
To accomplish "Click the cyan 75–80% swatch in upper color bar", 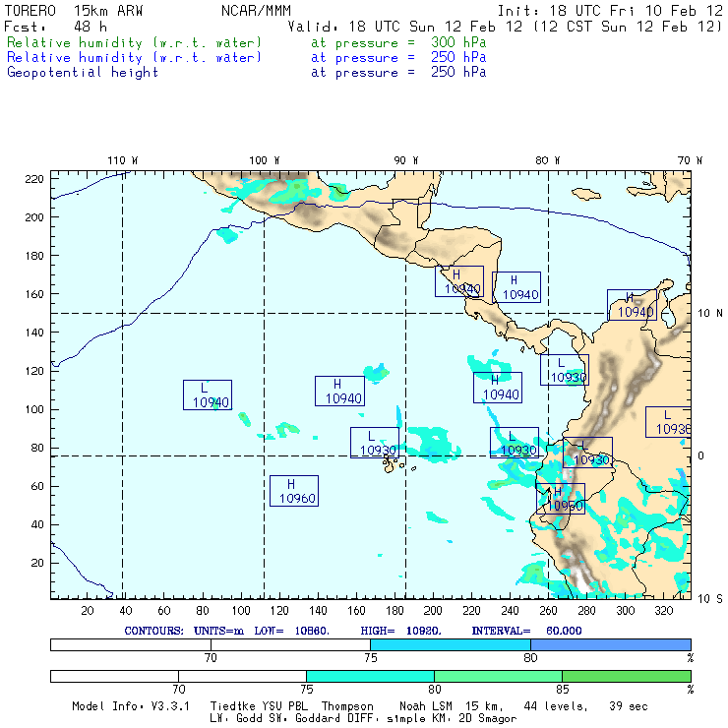I will coord(451,644).
